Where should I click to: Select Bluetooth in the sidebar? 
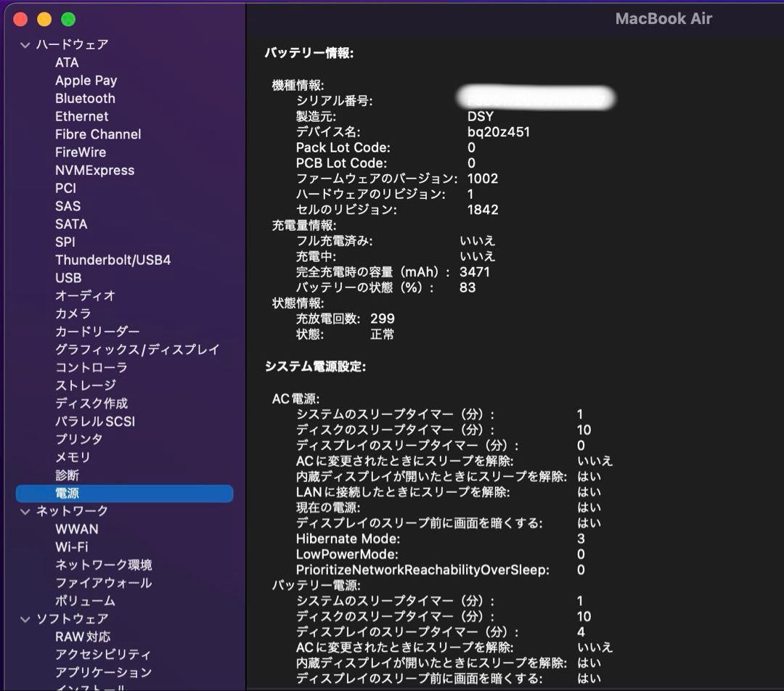(x=85, y=99)
